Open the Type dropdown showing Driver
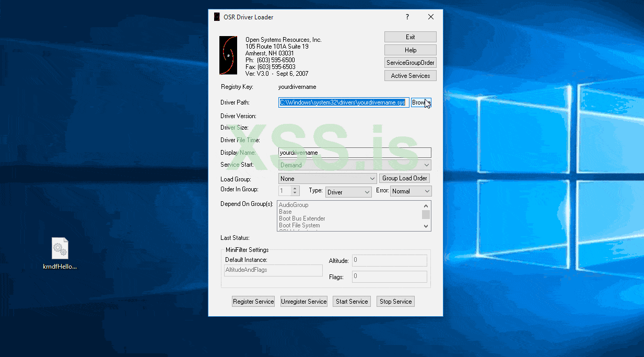 click(348, 192)
